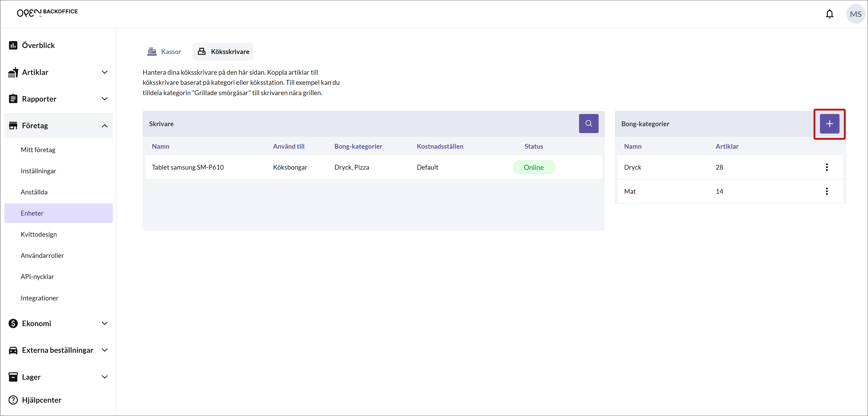Click the Dryck, Pizza cell
The image size is (868, 416).
click(x=351, y=167)
